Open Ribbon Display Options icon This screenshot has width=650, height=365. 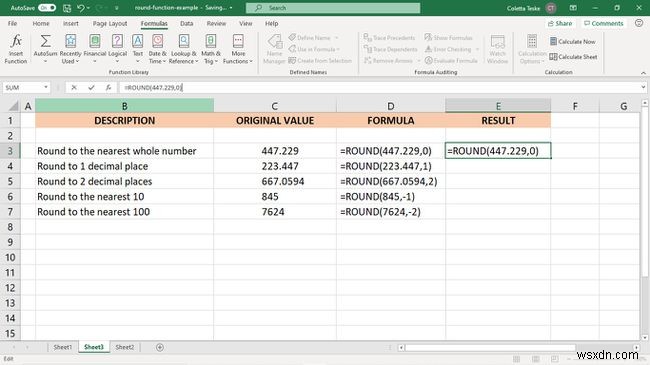click(573, 8)
